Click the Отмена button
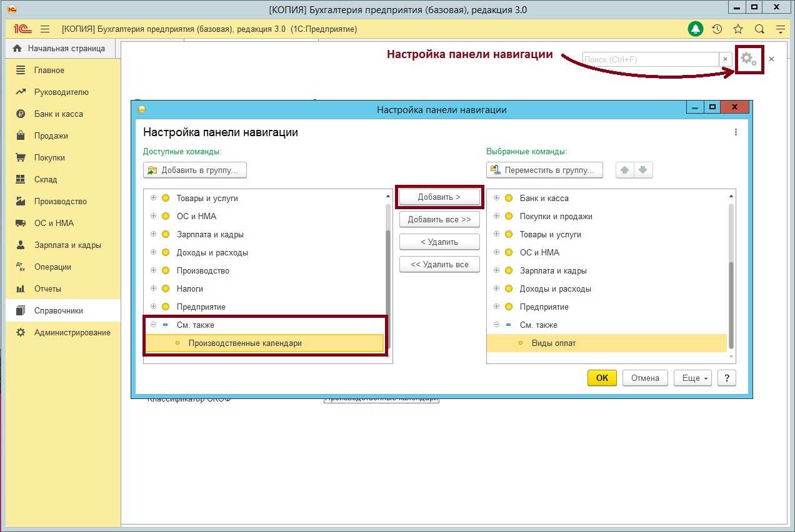The width and height of the screenshot is (795, 532). [x=645, y=378]
